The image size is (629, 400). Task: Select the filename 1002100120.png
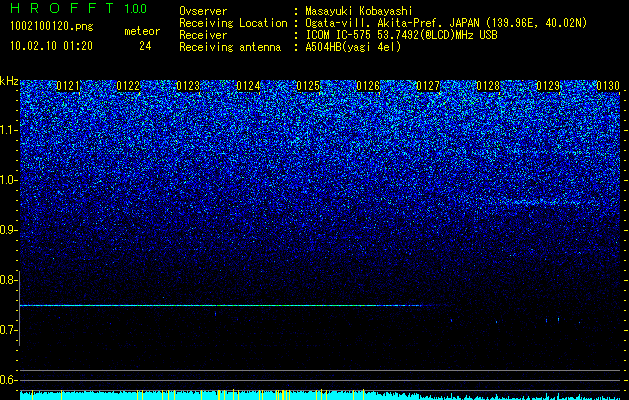coord(52,27)
